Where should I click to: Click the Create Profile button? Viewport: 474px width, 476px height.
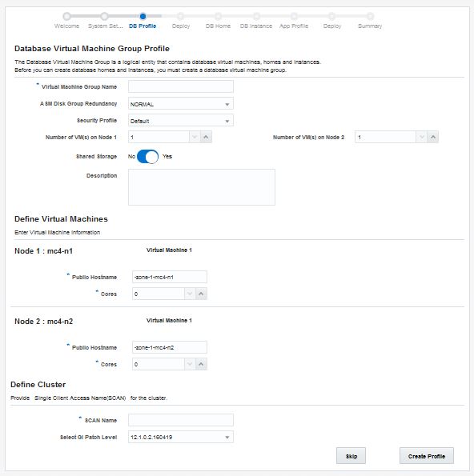427,456
